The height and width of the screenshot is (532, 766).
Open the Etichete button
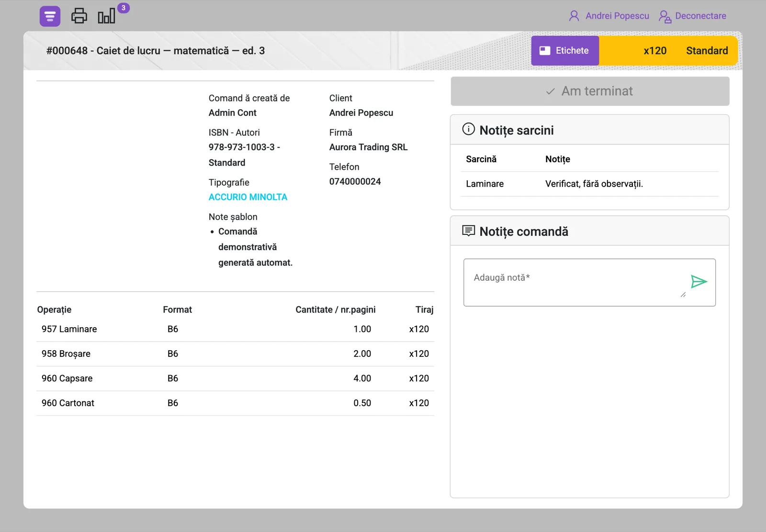[565, 51]
